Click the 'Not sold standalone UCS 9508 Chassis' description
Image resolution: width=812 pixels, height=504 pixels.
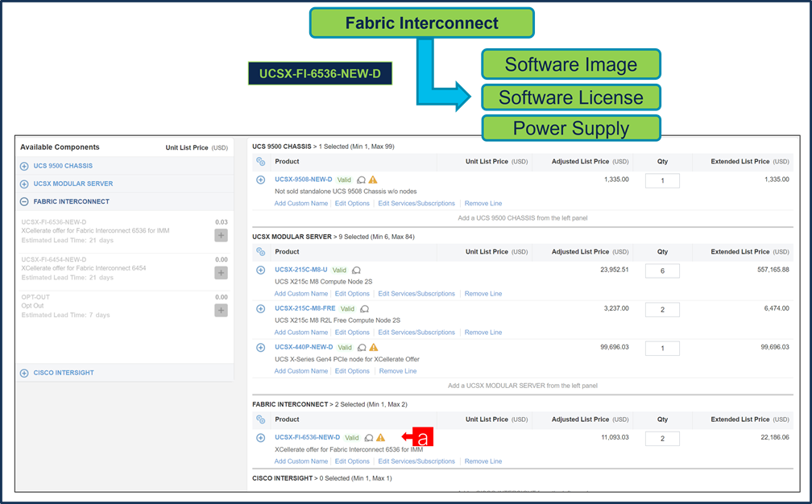tap(346, 192)
